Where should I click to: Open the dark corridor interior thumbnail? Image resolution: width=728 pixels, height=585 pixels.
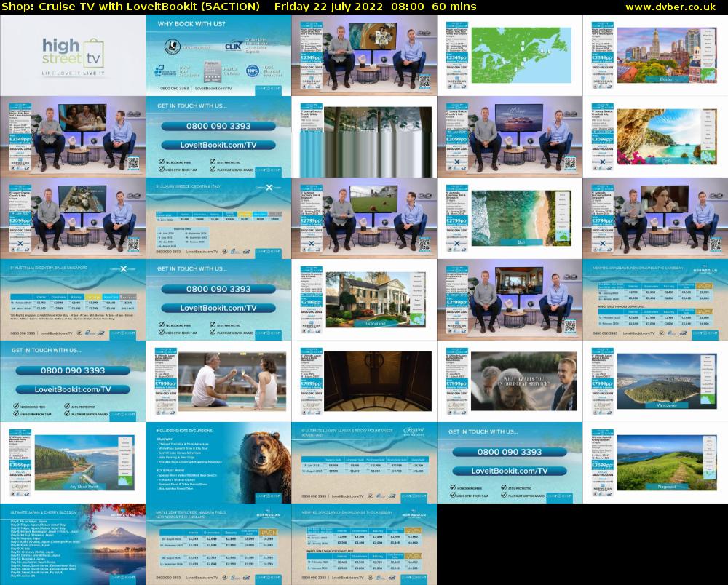(x=364, y=381)
